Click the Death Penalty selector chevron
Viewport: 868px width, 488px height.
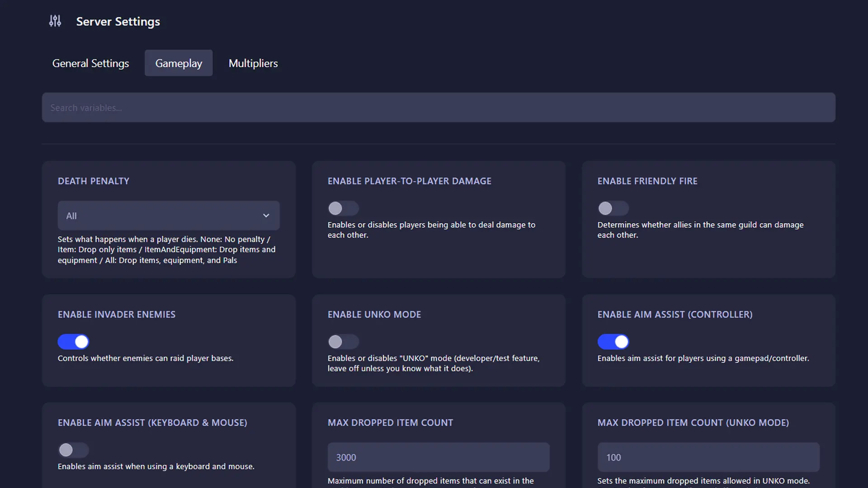point(266,216)
